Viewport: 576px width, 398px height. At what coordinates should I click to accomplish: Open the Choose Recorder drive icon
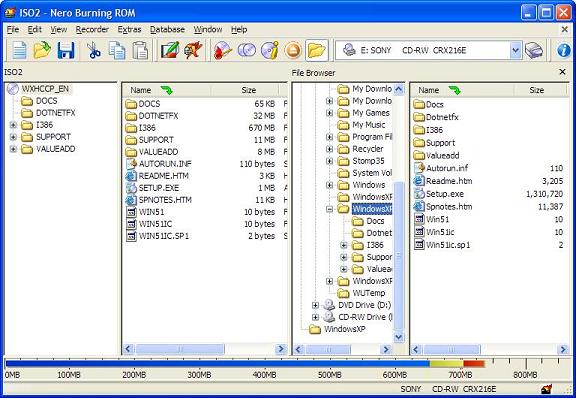533,50
